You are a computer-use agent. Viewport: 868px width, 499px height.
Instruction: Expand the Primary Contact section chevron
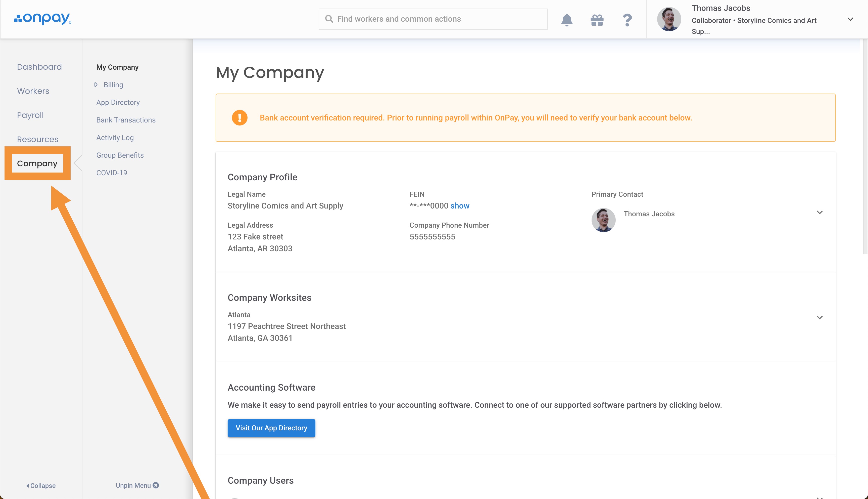pyautogui.click(x=819, y=213)
